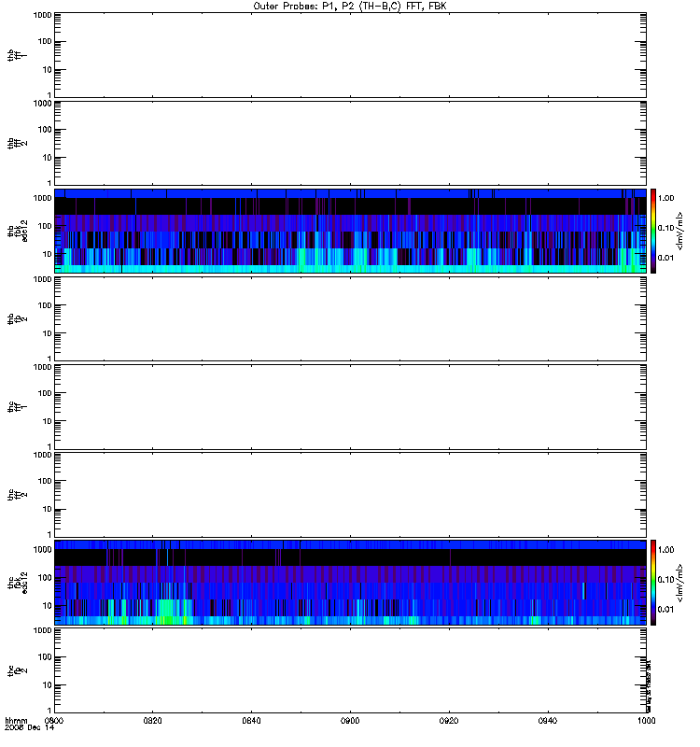Click the thb fbk edc12 color bar

coord(653,231)
